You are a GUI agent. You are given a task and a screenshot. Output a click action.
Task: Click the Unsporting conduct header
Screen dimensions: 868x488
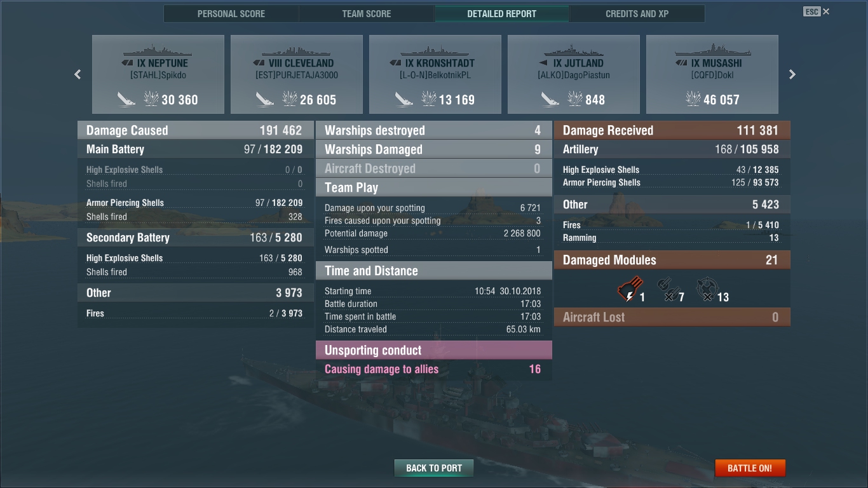434,350
